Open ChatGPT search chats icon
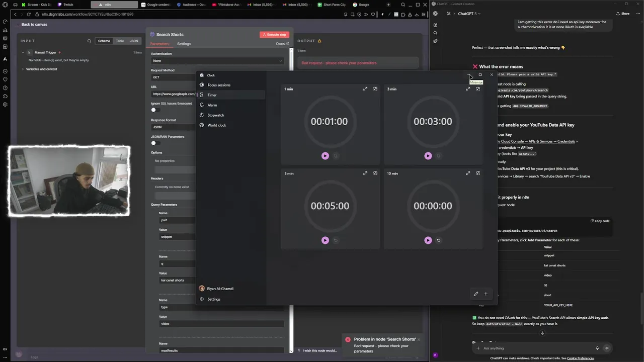The height and width of the screenshot is (362, 644). (435, 33)
